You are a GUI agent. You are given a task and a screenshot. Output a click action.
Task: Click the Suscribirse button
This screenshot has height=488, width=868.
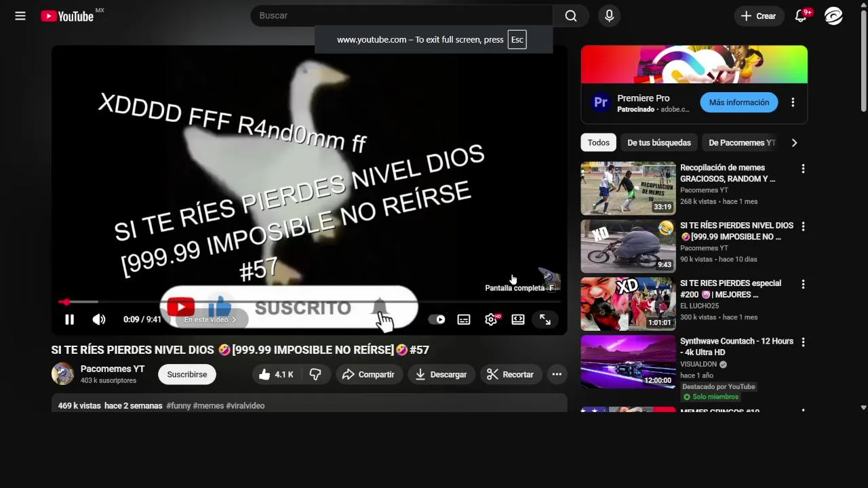[187, 374]
